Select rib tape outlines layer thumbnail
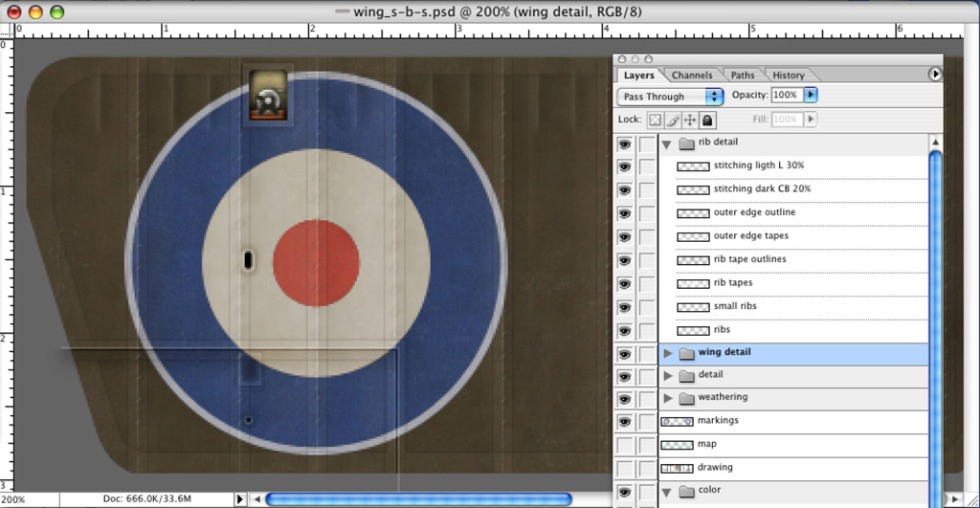Screen dimensions: 980x508 pyautogui.click(x=693, y=260)
